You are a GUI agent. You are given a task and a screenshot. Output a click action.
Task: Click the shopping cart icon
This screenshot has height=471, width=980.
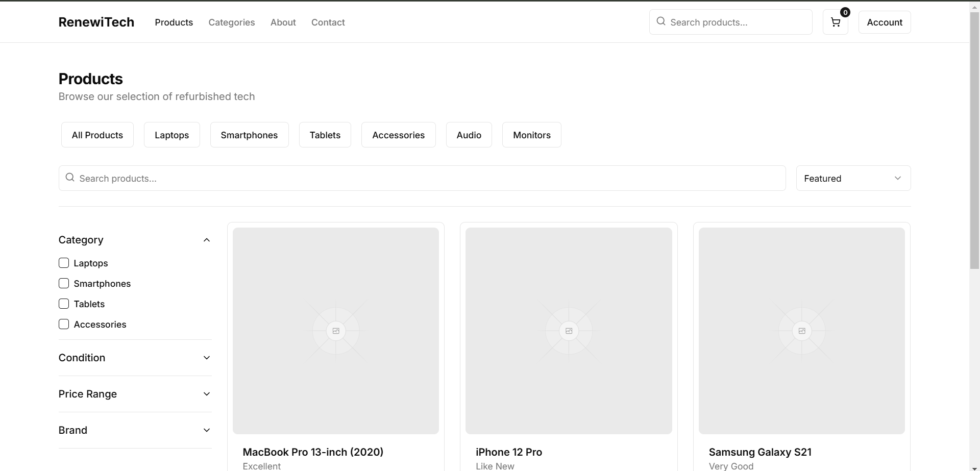click(x=835, y=22)
